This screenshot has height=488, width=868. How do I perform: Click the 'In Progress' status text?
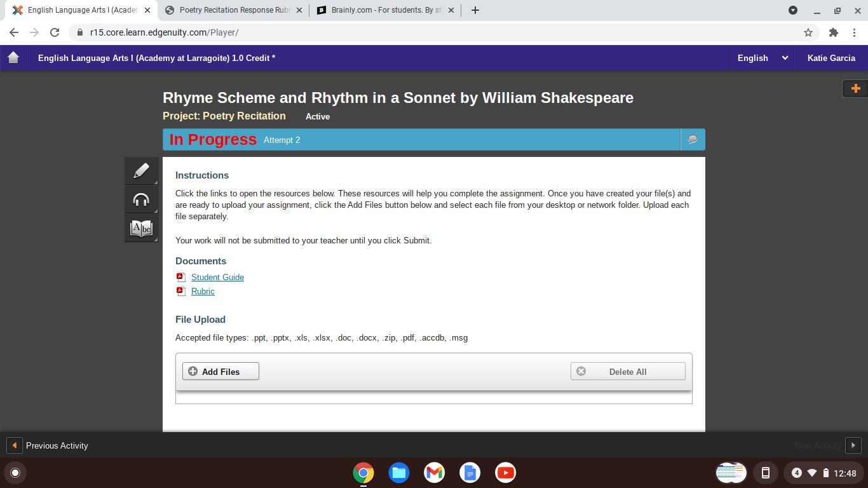213,140
